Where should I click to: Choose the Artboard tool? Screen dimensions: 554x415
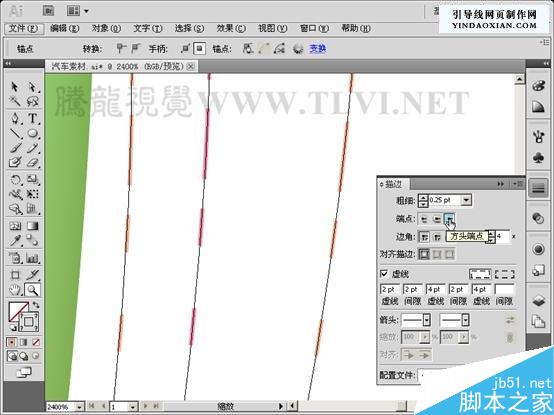point(14,274)
